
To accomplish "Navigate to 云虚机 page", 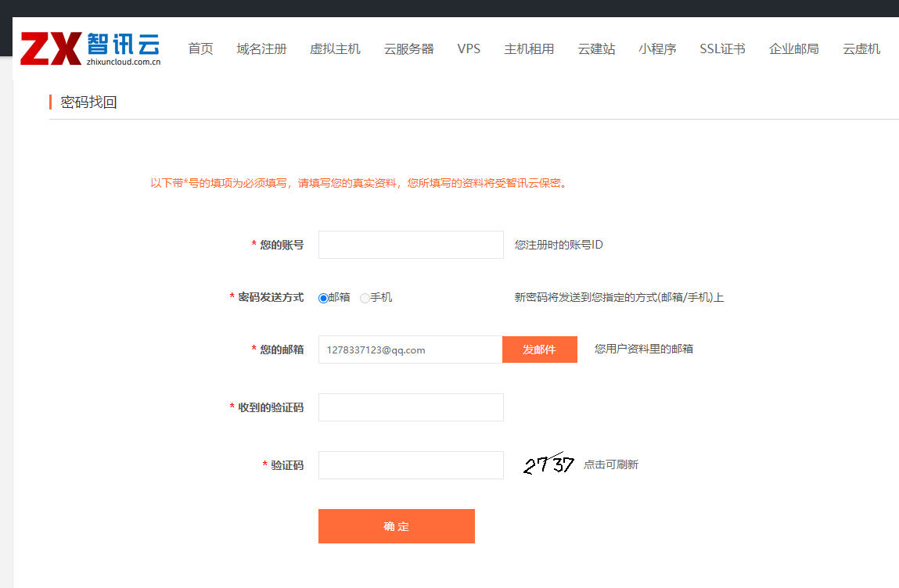I will click(861, 48).
